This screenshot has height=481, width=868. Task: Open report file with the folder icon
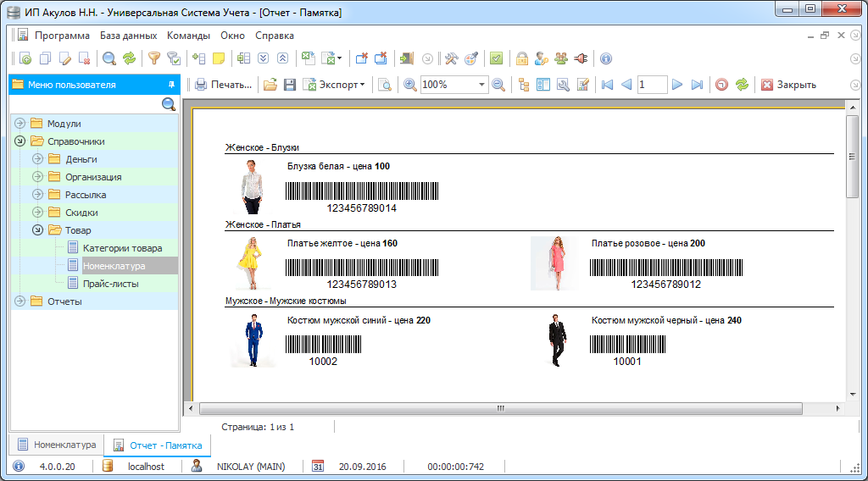270,85
